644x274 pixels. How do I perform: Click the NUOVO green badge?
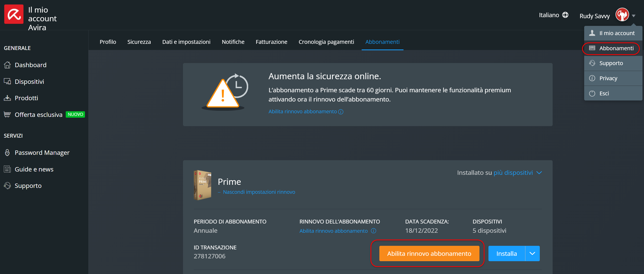pyautogui.click(x=75, y=114)
